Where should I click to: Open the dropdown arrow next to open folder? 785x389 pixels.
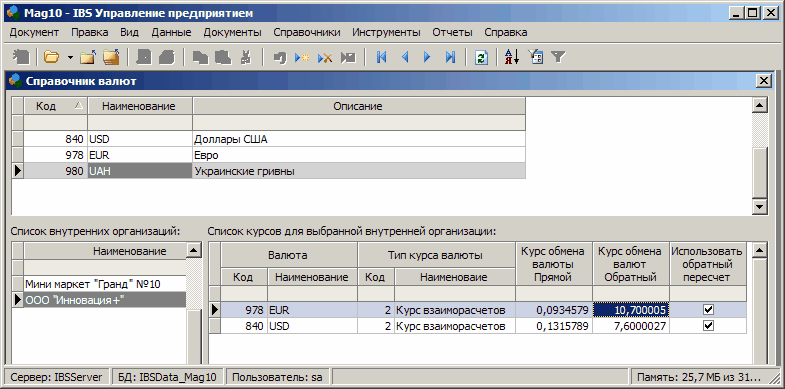[x=70, y=58]
